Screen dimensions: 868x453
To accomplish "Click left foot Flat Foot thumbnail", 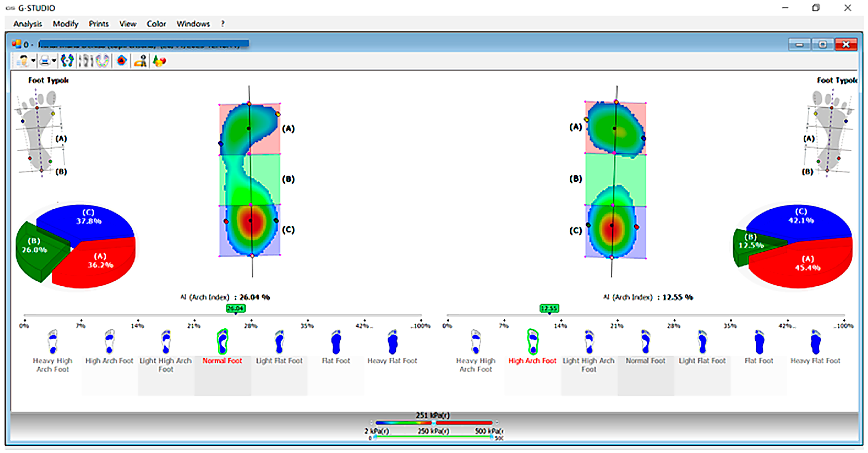I will (336, 342).
